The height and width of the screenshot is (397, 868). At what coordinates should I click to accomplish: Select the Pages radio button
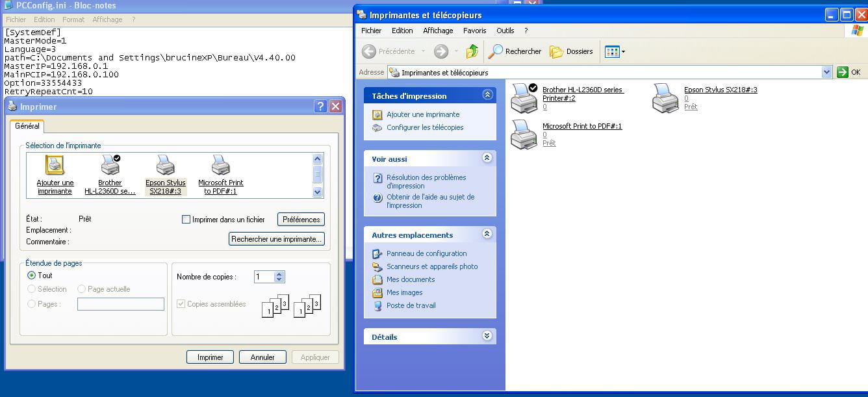[31, 303]
